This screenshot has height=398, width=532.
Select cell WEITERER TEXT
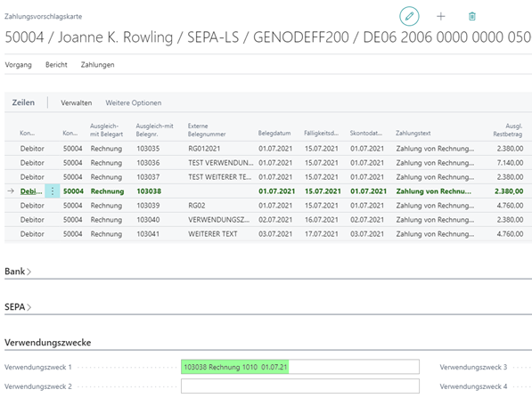click(213, 234)
